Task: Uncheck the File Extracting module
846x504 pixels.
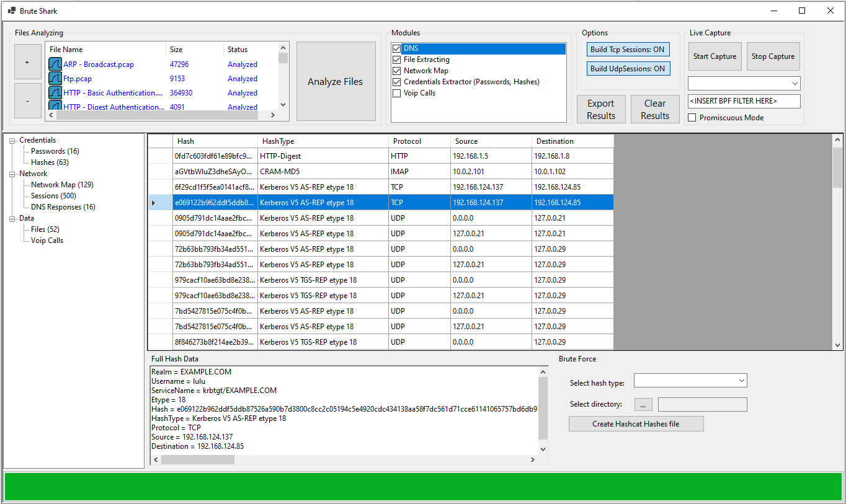Action: (397, 60)
